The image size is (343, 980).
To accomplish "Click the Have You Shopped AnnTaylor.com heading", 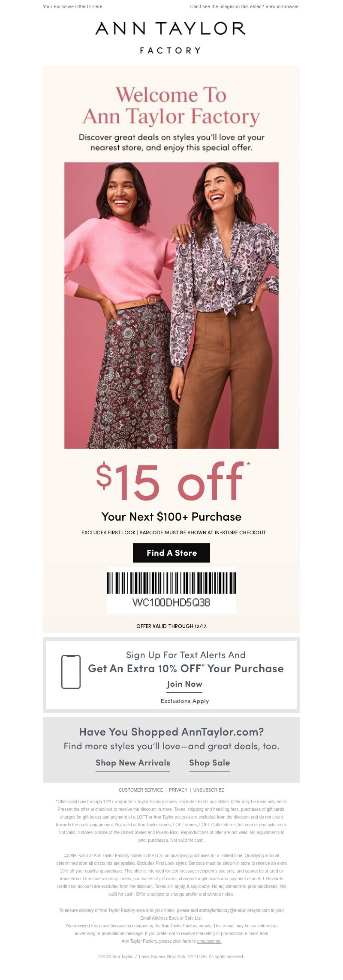I will [x=171, y=732].
